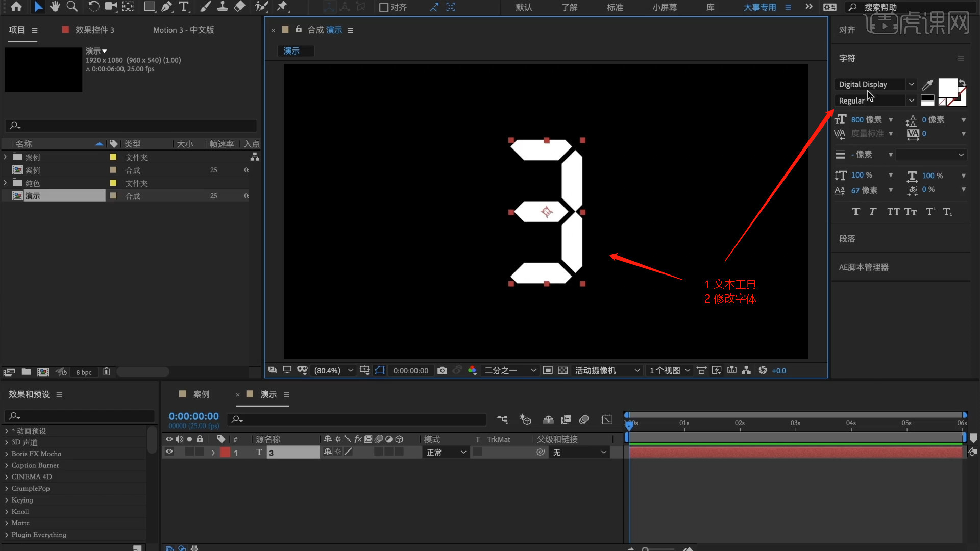Select the Puppet Pin tool
The width and height of the screenshot is (980, 551).
click(282, 7)
